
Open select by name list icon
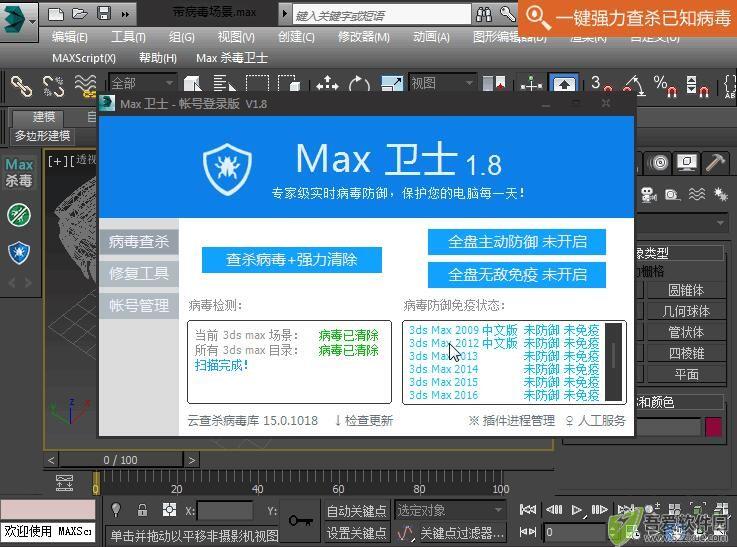pyautogui.click(x=224, y=85)
